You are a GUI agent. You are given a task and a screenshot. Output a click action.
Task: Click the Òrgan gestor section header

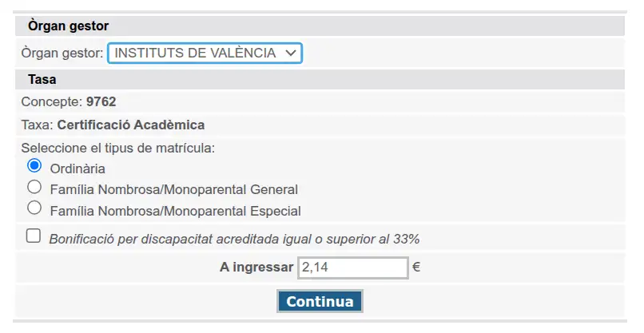point(68,26)
